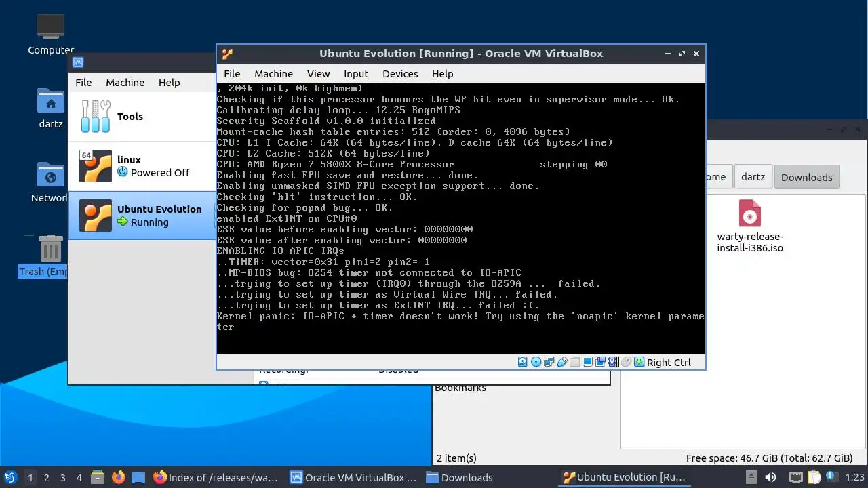868x488 pixels.
Task: Click the Downloads path button in file manager
Action: [806, 177]
